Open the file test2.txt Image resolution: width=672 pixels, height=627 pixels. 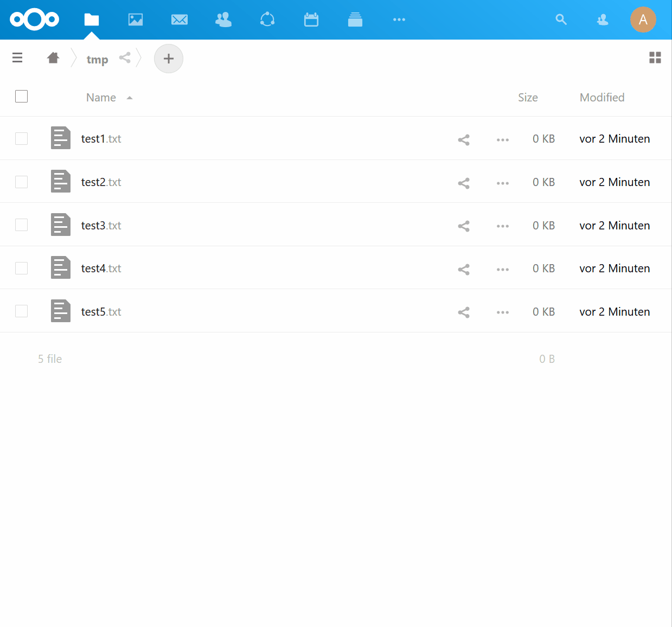click(x=101, y=182)
